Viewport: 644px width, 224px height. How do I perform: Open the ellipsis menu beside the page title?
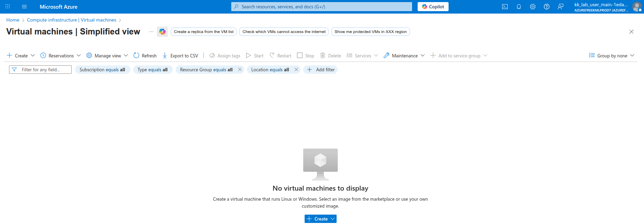151,32
